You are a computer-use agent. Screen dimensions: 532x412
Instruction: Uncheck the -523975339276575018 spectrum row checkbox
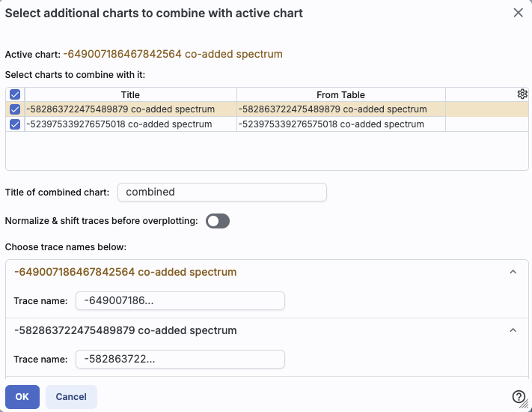point(15,124)
